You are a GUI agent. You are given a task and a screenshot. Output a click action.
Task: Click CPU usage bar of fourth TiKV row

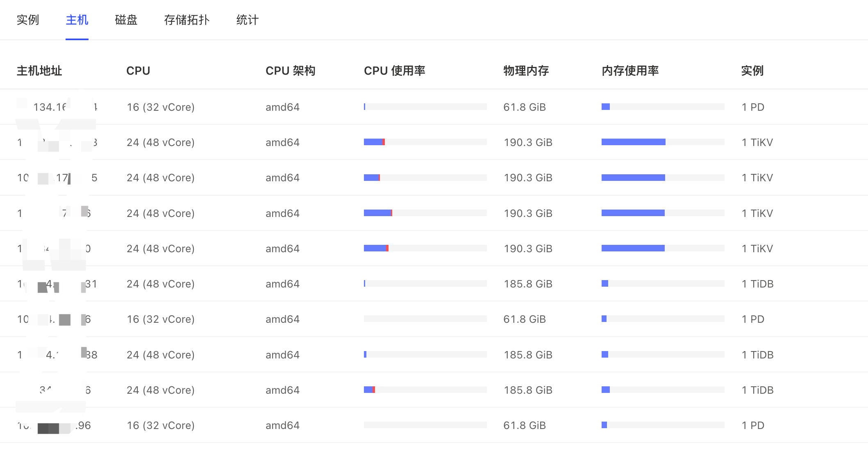coord(425,248)
